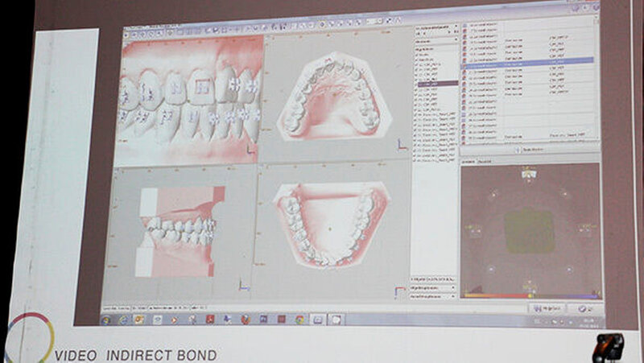Click the top tooth marker in the dark panel

tap(529, 173)
